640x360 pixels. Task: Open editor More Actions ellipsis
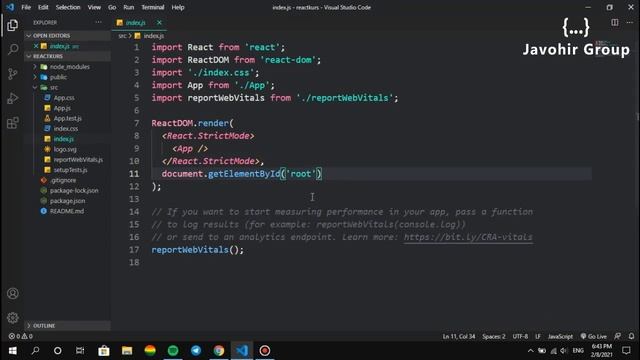[630, 22]
